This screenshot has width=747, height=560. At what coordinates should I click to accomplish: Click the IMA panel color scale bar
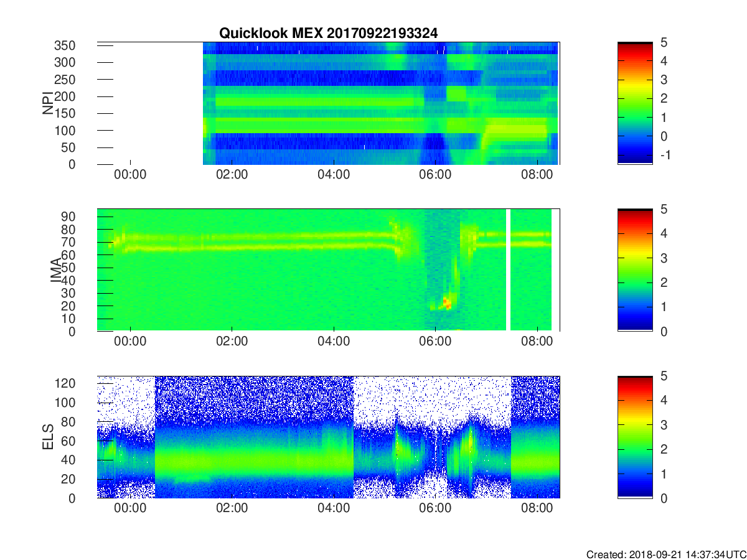pyautogui.click(x=635, y=270)
